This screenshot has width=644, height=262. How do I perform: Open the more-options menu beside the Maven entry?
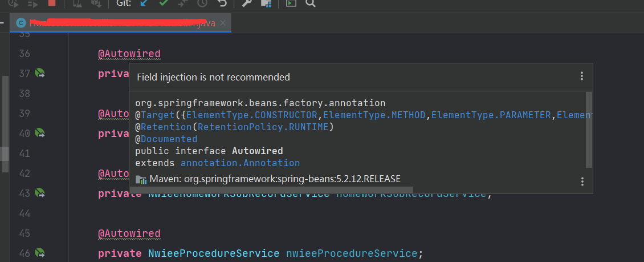click(x=581, y=182)
